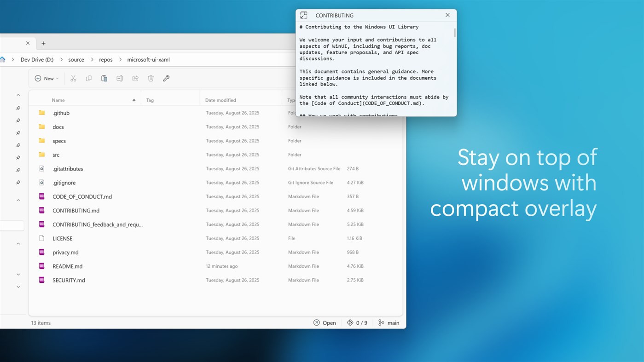Viewport: 644px width, 362px height.
Task: Copy using the copy icon in toolbar
Action: coord(88,78)
